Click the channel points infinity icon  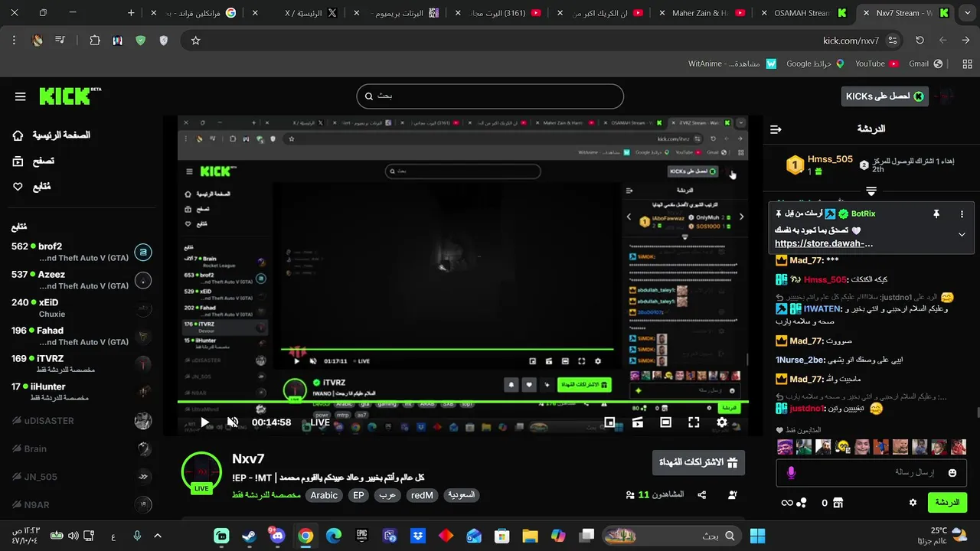[786, 503]
